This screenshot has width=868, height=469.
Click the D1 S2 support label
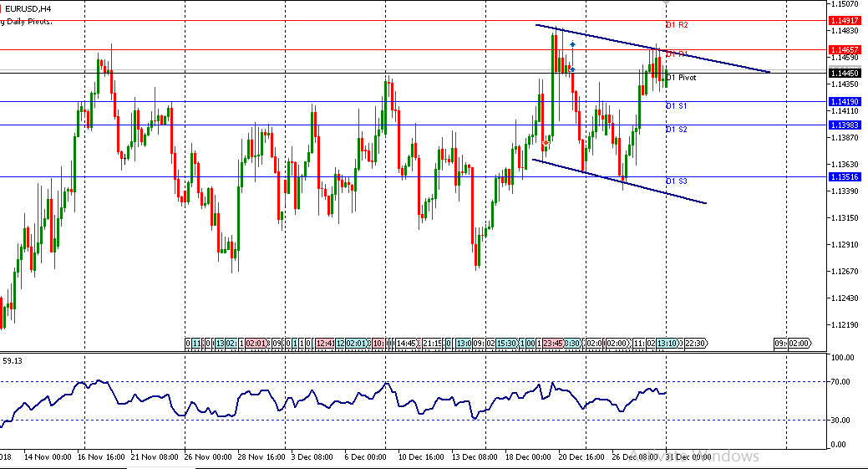(x=676, y=130)
